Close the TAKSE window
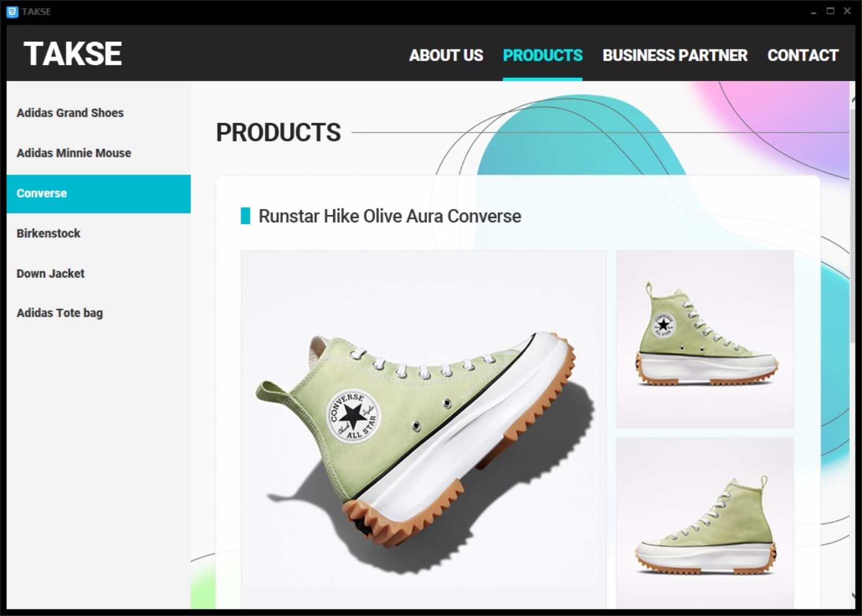Image resolution: width=862 pixels, height=616 pixels. 847,11
